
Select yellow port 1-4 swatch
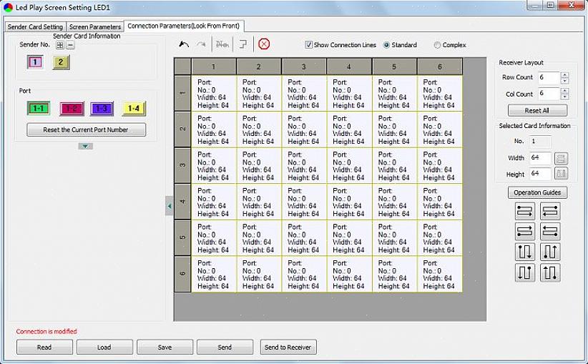coord(134,109)
